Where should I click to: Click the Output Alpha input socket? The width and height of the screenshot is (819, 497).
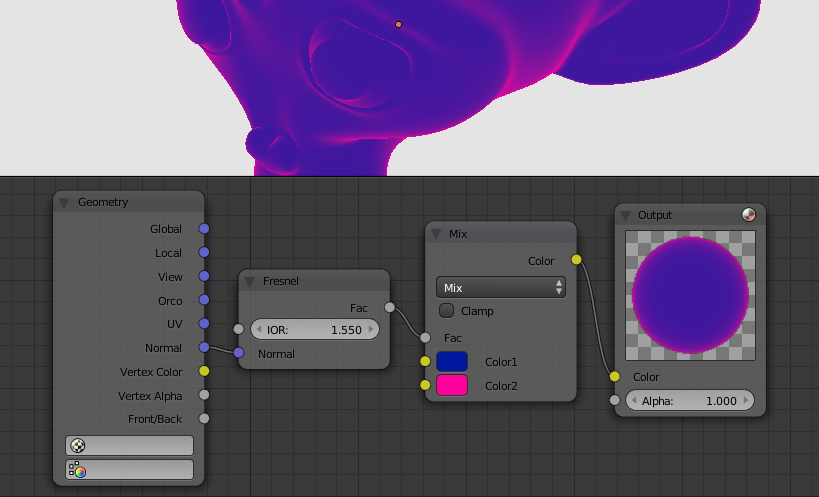[615, 400]
